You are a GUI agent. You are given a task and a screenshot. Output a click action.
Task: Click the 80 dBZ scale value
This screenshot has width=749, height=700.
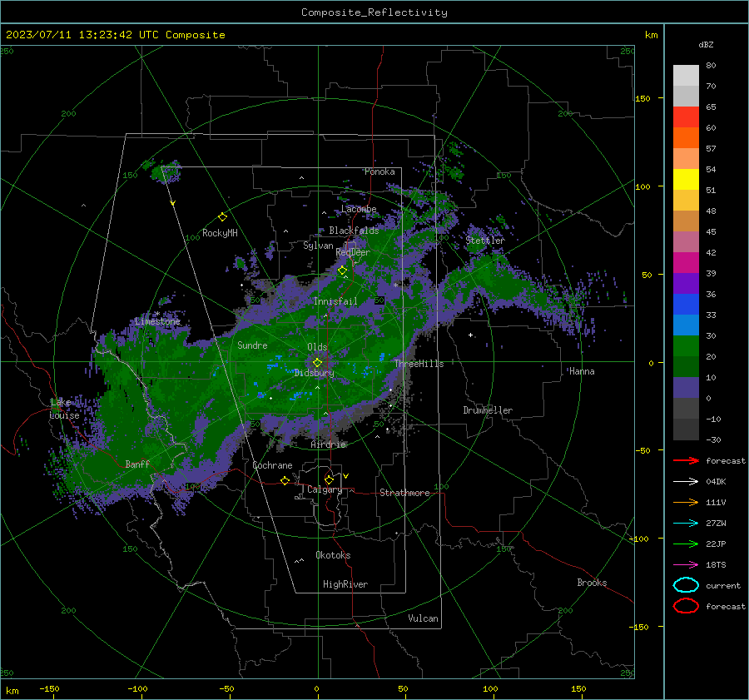pos(711,66)
